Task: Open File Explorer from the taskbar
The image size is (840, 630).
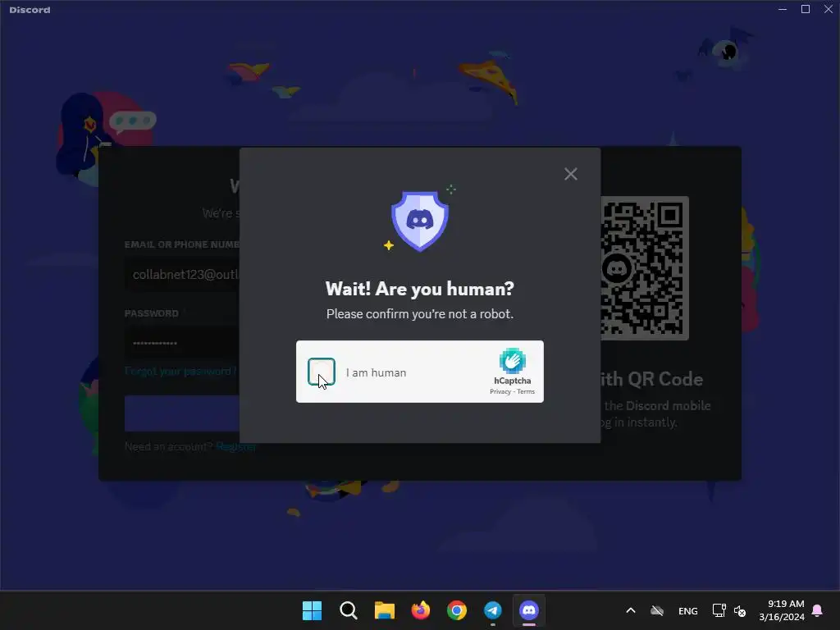Action: (x=384, y=610)
